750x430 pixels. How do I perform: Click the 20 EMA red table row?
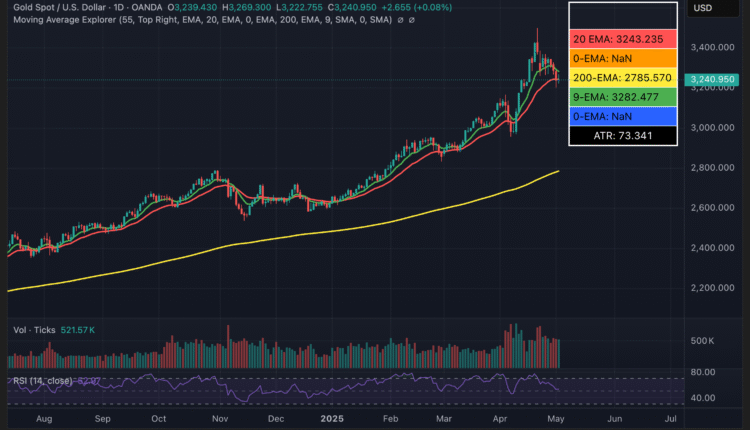[x=623, y=39]
